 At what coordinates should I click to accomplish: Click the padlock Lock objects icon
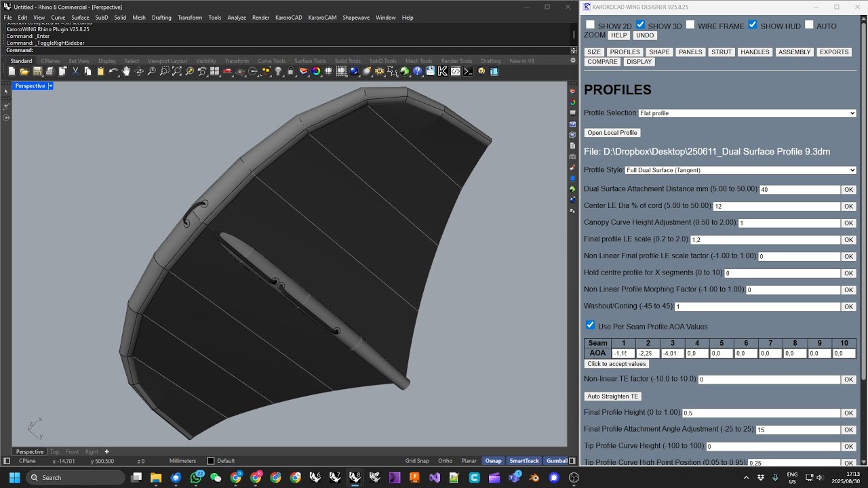pos(291,71)
